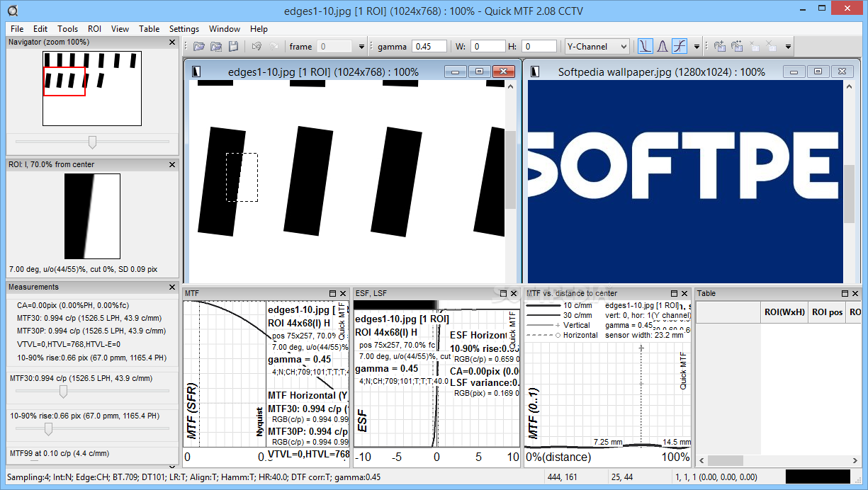Click the edges1-10.jpg window vertical scrollbar
The width and height of the screenshot is (868, 490).
pos(510,181)
